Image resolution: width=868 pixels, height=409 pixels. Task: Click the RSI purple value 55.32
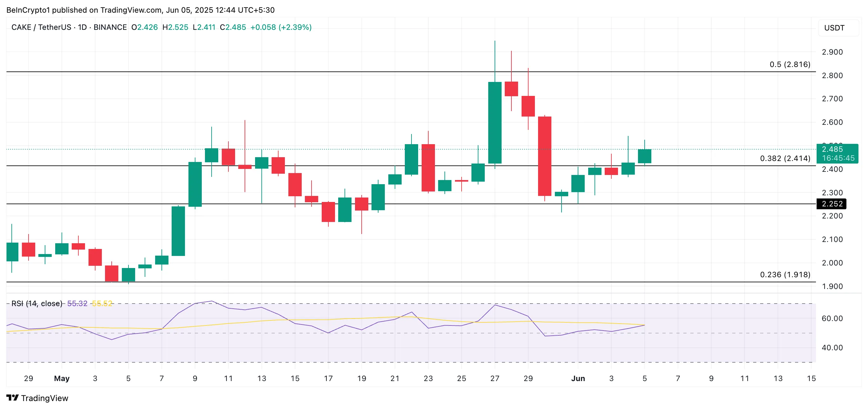(77, 304)
